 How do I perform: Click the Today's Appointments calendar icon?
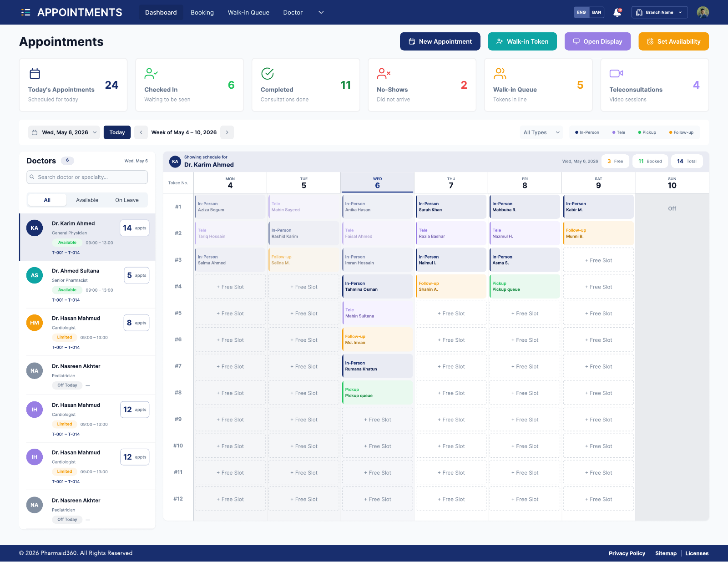pos(35,73)
